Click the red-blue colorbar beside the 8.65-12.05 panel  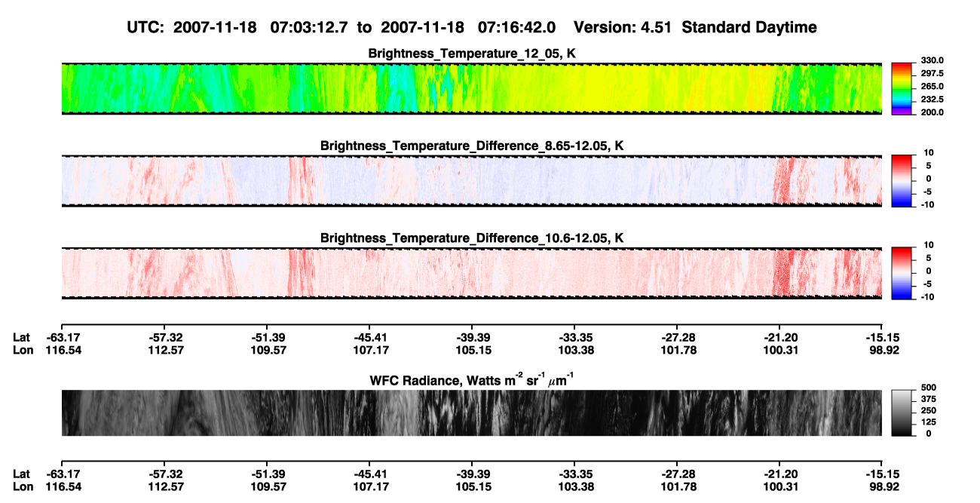pyautogui.click(x=902, y=180)
